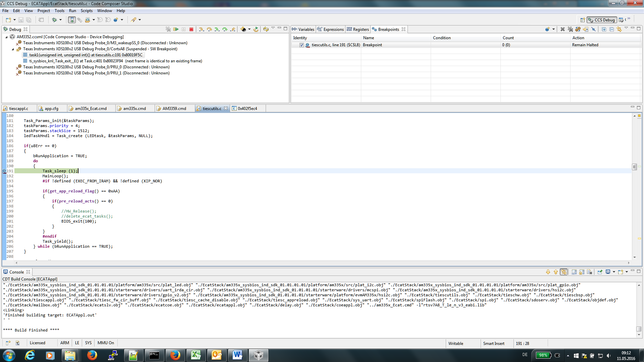This screenshot has width=644, height=362.
Task: Pin the Console view
Action: pos(600,272)
